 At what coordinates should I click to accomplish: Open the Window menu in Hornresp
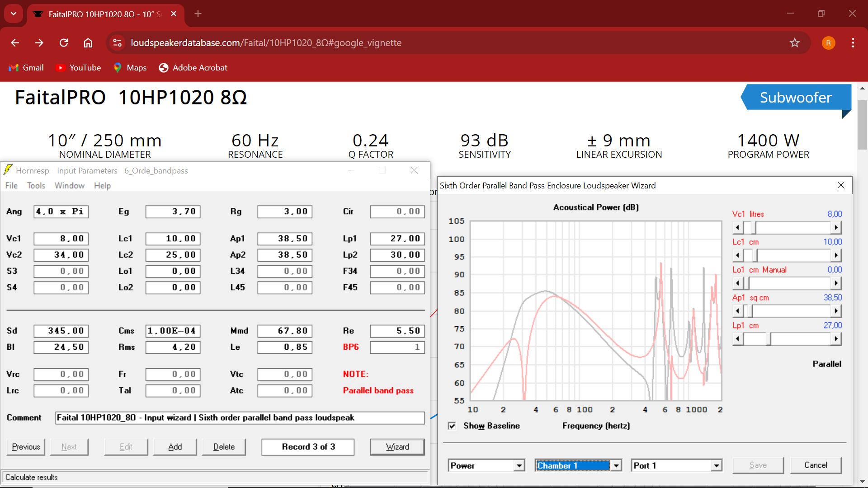(69, 186)
